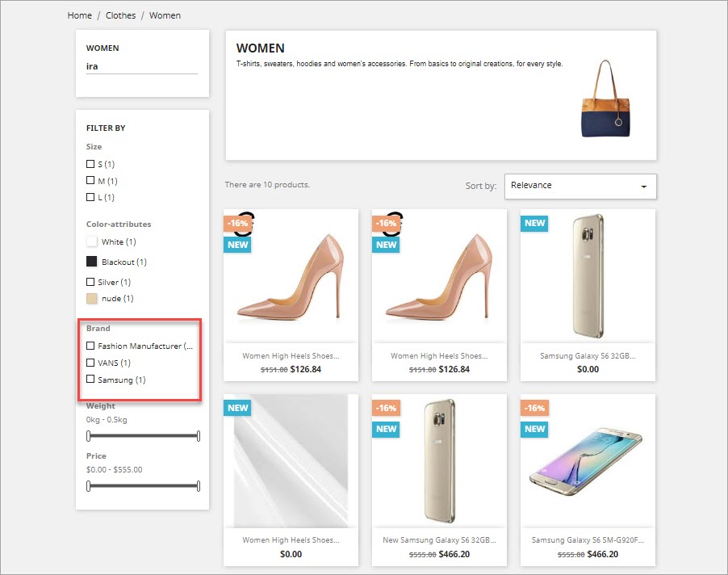
Task: Check the size S filter
Action: [90, 164]
